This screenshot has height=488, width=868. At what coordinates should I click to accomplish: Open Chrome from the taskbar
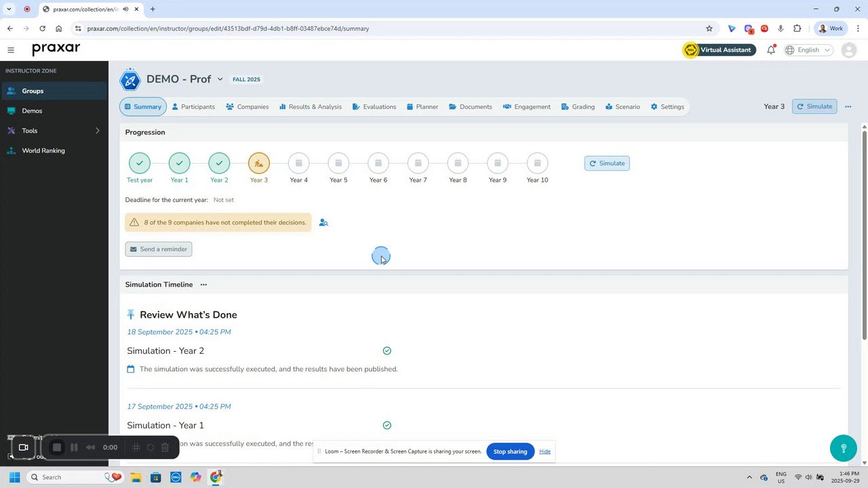click(216, 477)
